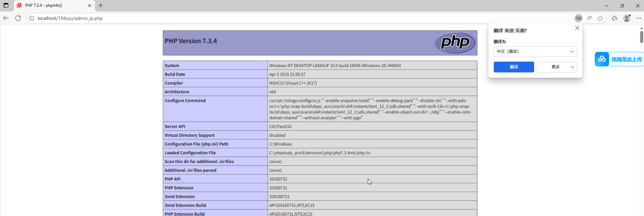View site information icon
Image resolution: width=644 pixels, height=216 pixels.
coord(32,18)
